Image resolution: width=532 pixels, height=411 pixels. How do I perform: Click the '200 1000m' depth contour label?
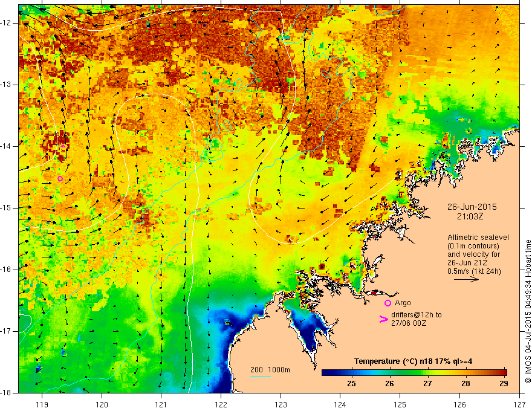pyautogui.click(x=270, y=370)
